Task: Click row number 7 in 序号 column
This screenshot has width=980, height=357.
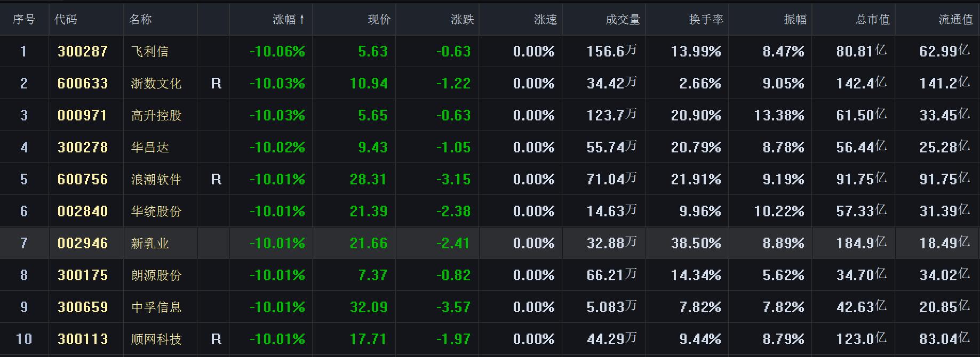Action: (24, 244)
